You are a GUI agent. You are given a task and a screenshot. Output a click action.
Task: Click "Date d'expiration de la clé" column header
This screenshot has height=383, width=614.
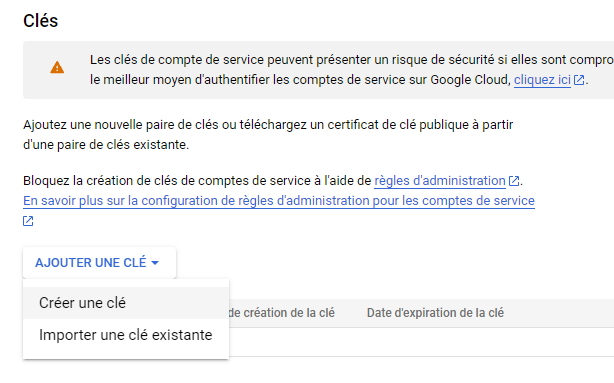pyautogui.click(x=435, y=313)
